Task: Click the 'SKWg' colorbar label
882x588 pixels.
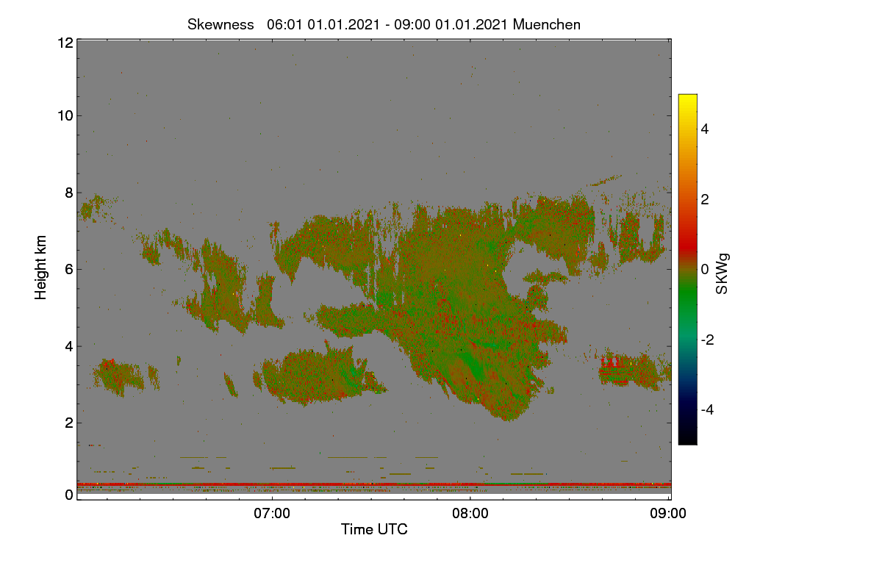Action: [723, 274]
